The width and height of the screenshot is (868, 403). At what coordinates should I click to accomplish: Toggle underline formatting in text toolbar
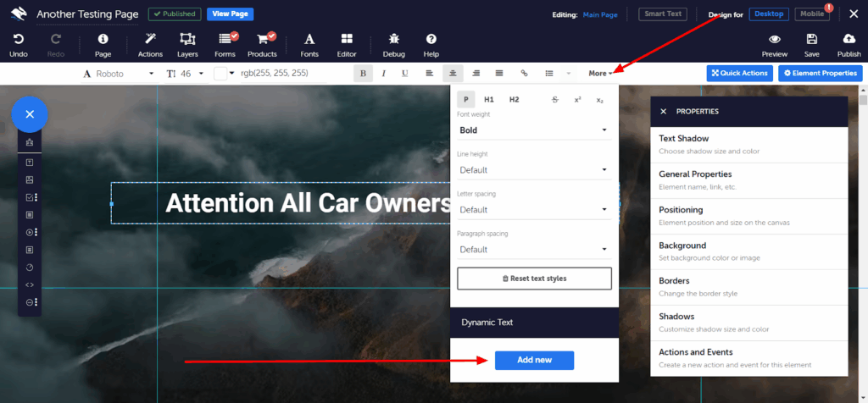[x=405, y=74]
